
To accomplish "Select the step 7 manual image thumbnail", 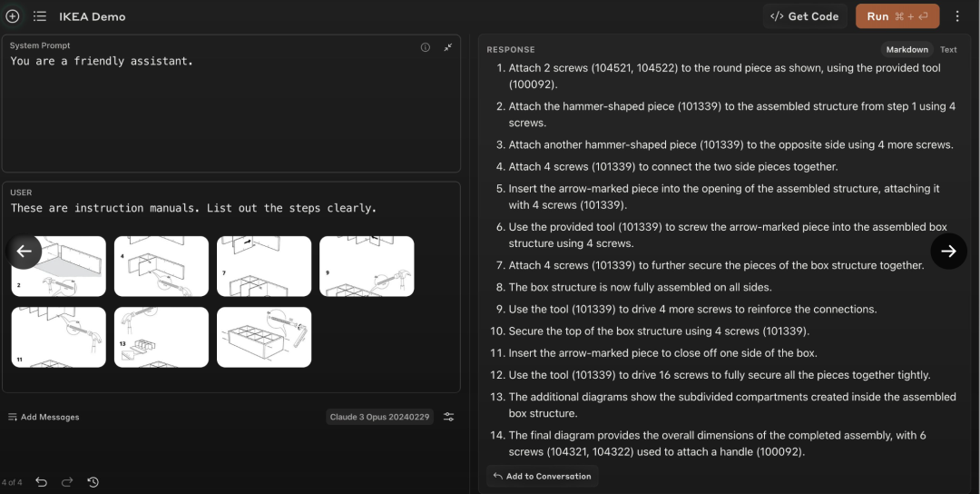I will pos(264,266).
